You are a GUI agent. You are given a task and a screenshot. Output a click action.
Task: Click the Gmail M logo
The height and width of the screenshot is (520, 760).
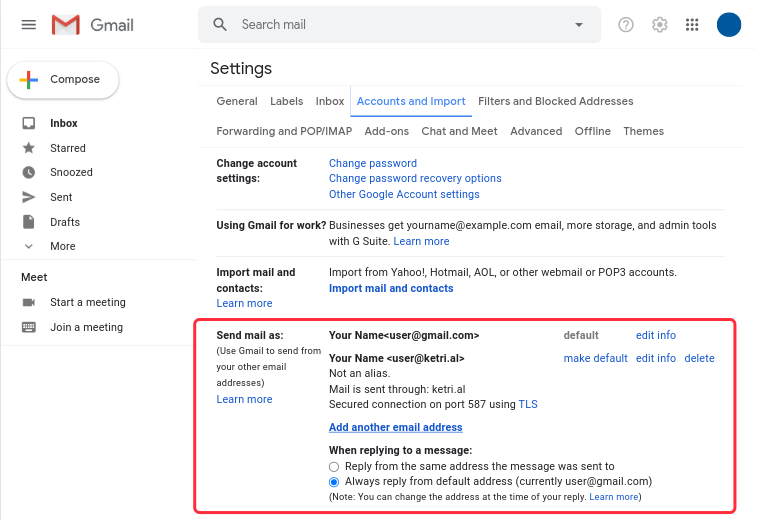click(x=65, y=25)
